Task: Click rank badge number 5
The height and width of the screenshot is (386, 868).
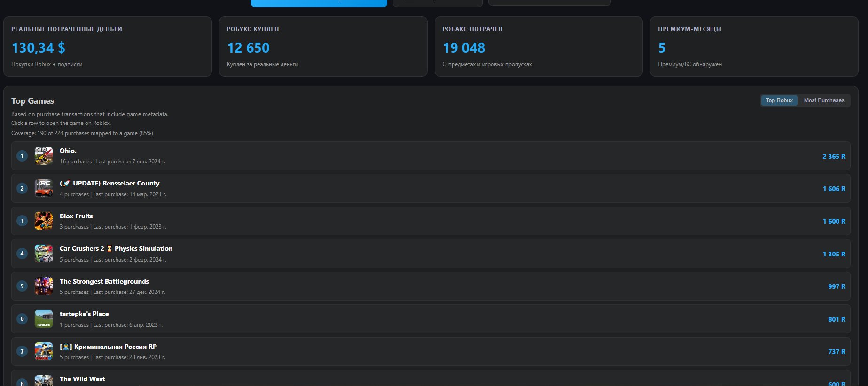Action: tap(22, 286)
